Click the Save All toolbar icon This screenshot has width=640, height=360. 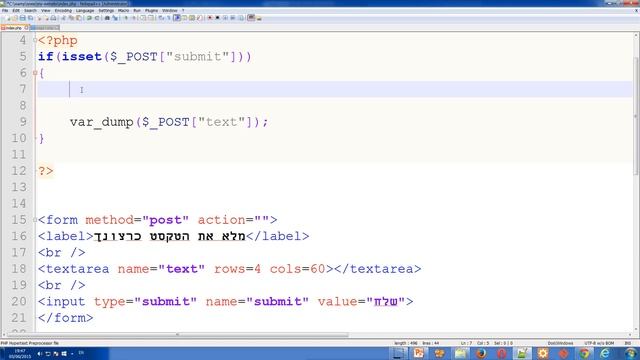(x=31, y=18)
